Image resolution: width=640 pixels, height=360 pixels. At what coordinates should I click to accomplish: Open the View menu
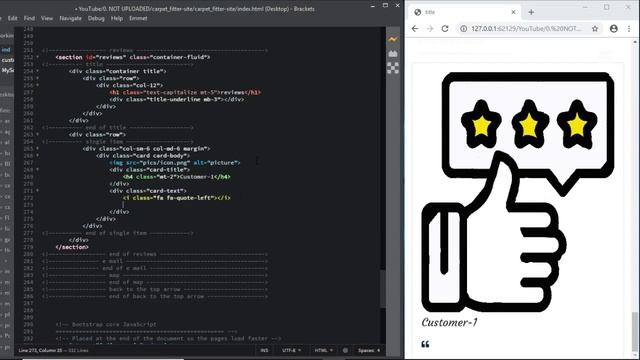[x=47, y=18]
